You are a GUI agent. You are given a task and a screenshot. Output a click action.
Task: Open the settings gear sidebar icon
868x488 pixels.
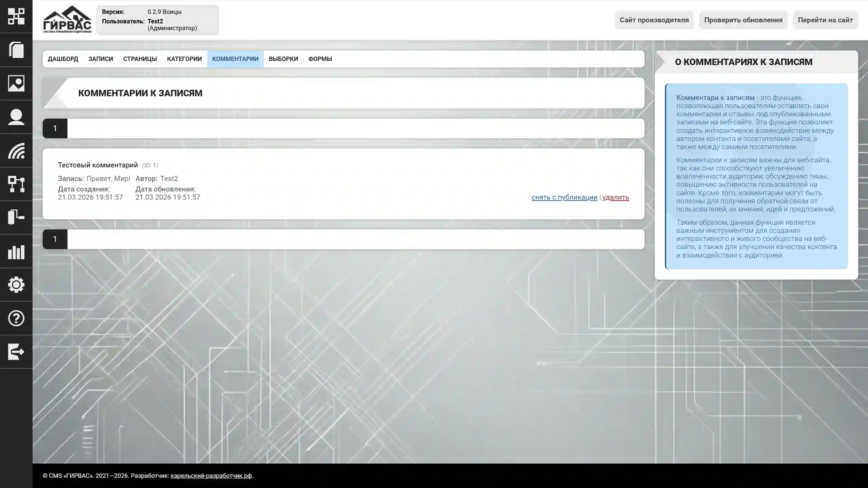coord(16,285)
